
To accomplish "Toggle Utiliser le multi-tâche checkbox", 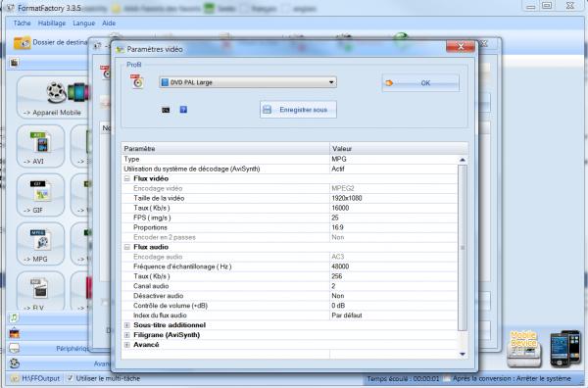I will tap(70, 378).
